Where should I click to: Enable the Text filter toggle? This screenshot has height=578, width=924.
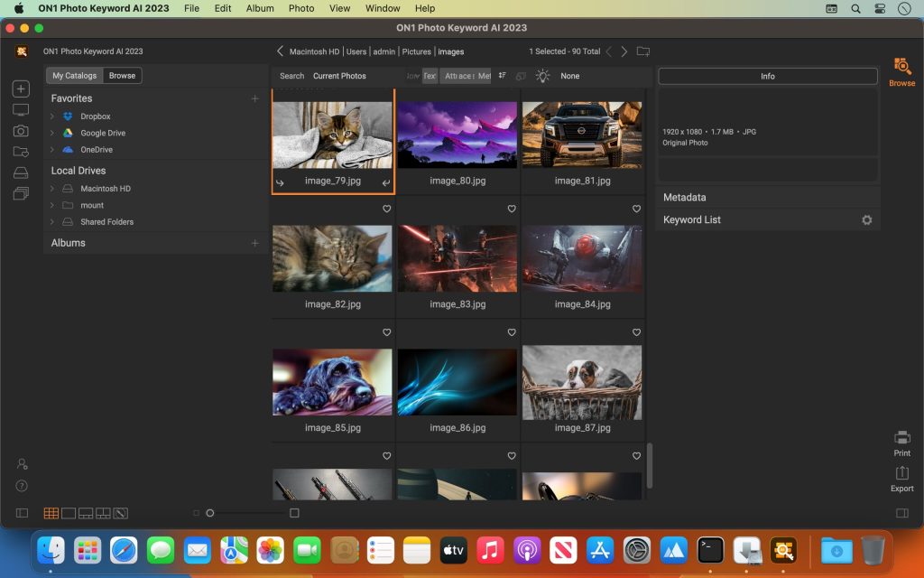(429, 76)
